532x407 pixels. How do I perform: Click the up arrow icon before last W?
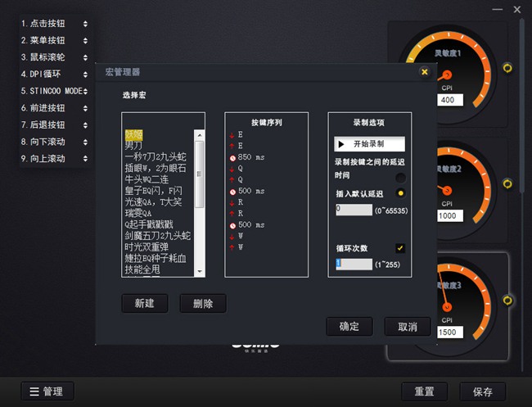pyautogui.click(x=232, y=248)
